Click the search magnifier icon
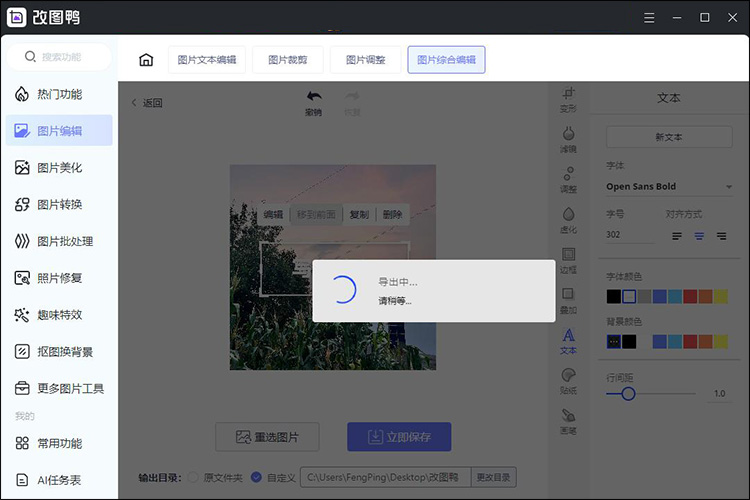 (30, 56)
